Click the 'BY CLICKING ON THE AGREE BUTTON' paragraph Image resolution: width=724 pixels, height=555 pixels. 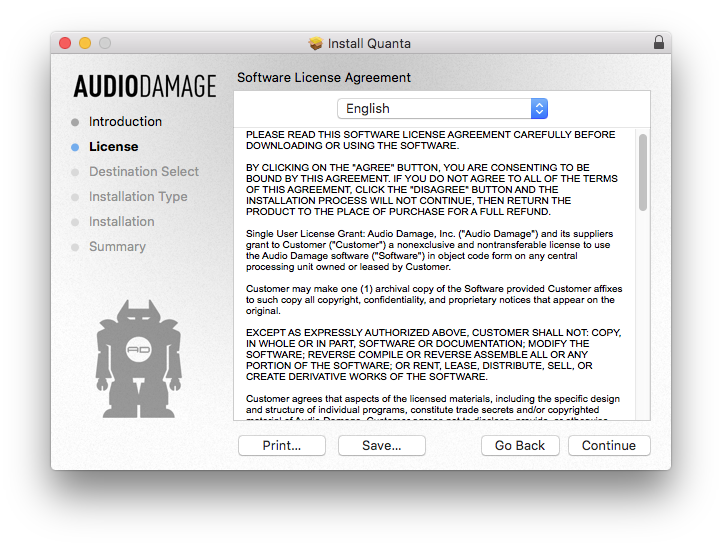(432, 190)
